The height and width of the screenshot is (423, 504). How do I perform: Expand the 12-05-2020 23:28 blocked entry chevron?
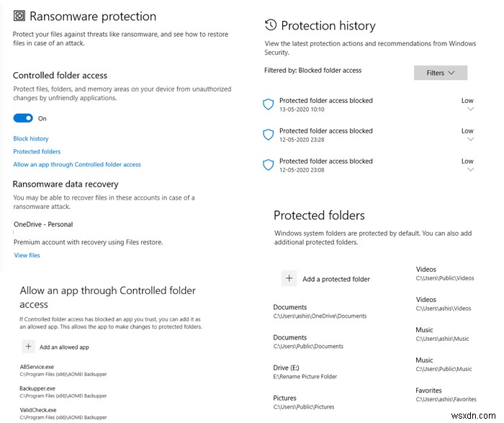pos(470,140)
